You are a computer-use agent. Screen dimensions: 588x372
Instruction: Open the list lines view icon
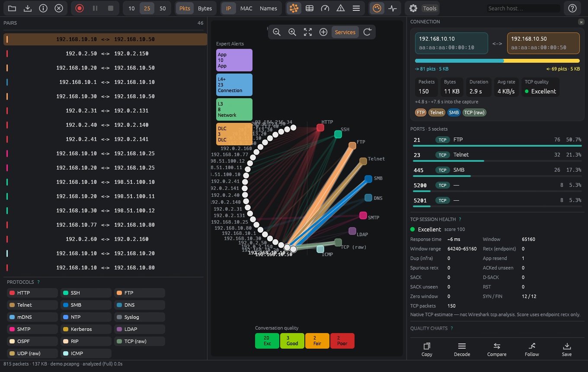click(356, 8)
